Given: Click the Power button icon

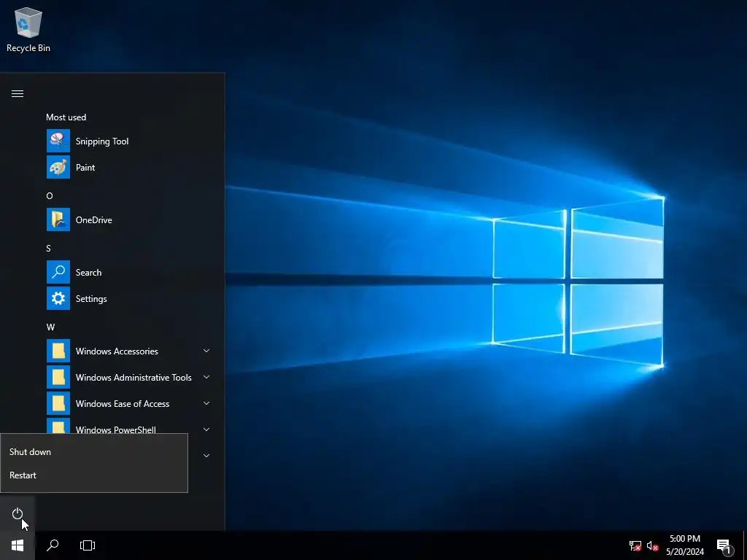Looking at the screenshot, I should (18, 513).
